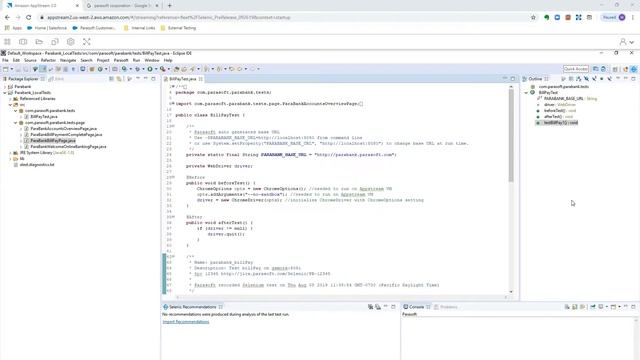Toggle Link with Editor in Package Explorer
640x360 pixels.
[119, 79]
